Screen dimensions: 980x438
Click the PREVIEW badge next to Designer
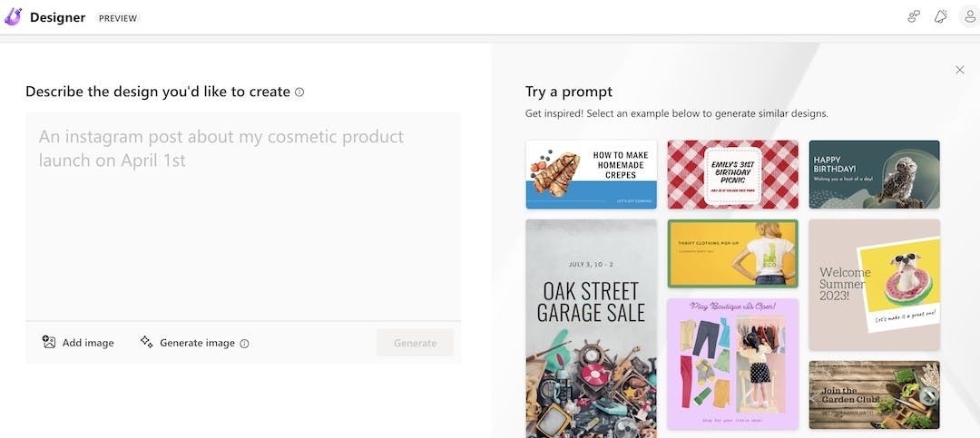tap(118, 18)
